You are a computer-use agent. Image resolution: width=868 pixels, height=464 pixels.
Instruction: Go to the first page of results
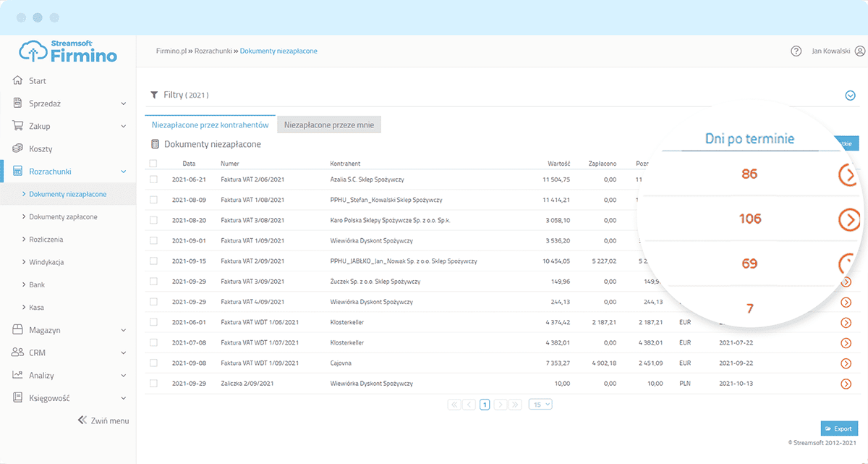(454, 405)
